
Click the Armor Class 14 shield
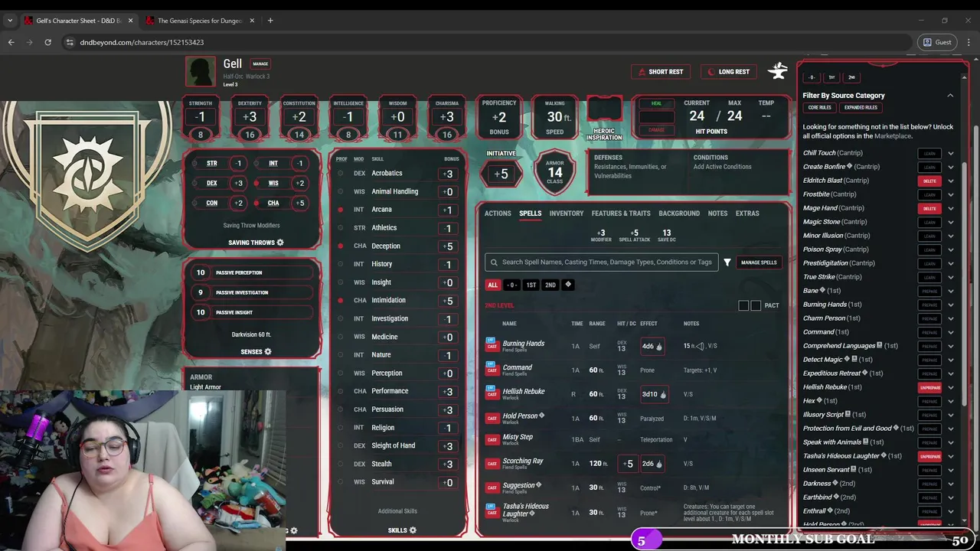pos(554,171)
